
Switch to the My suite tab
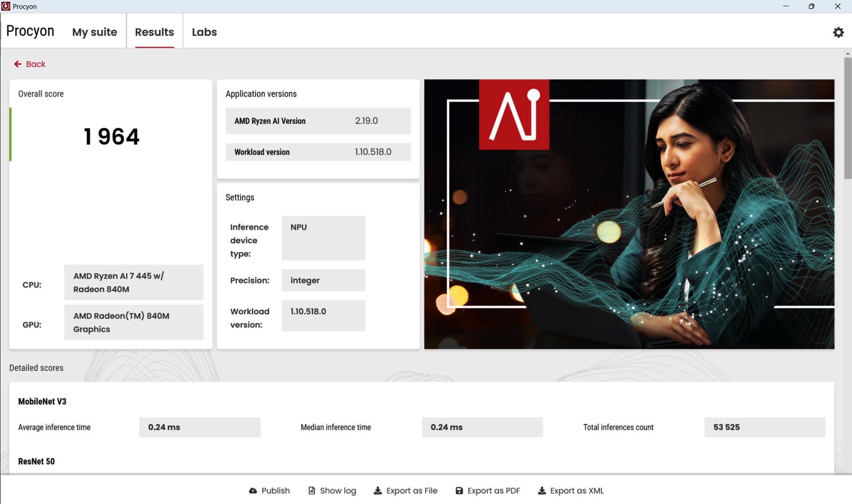[x=95, y=32]
